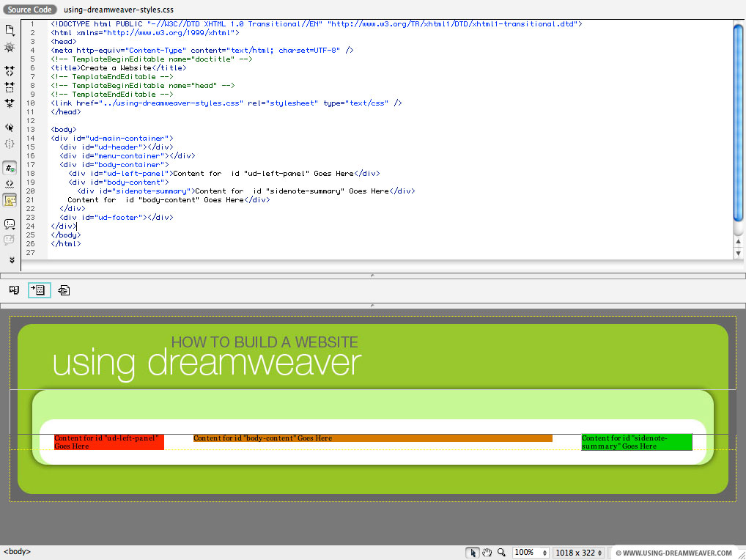This screenshot has width=746, height=560.
Task: Click the meta Content-Type line in code
Action: (202, 51)
